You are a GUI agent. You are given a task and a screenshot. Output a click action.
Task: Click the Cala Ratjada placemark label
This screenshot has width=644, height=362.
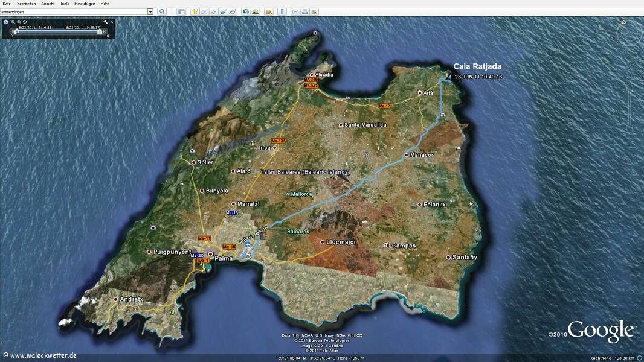pyautogui.click(x=477, y=66)
